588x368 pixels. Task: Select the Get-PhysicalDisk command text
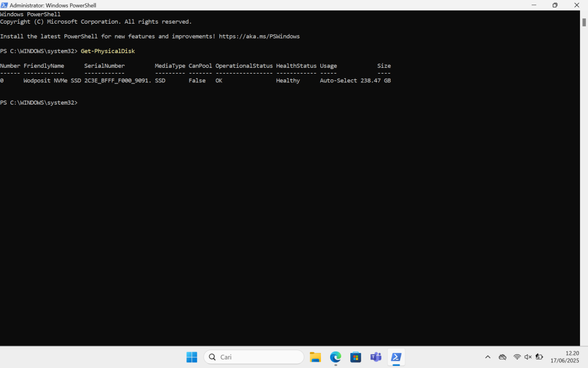click(107, 51)
